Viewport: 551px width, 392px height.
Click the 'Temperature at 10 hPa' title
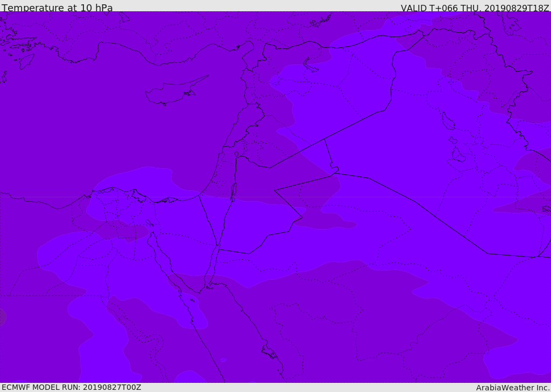point(57,8)
